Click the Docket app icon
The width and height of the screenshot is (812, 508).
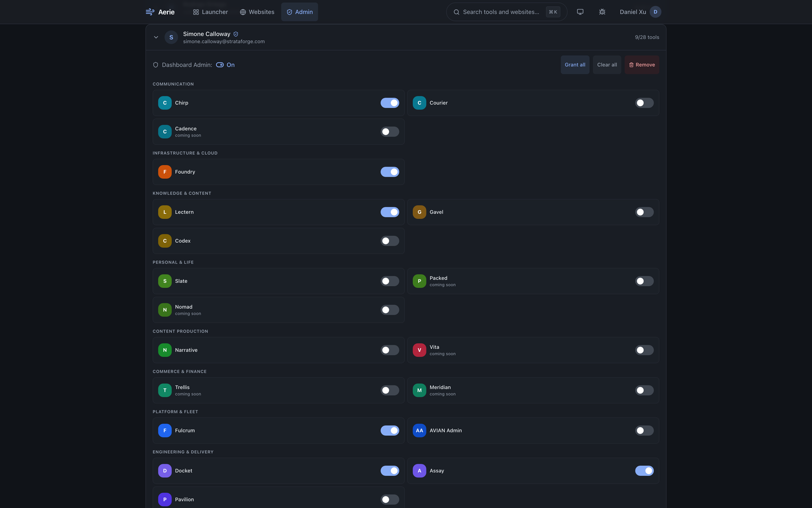[165, 471]
